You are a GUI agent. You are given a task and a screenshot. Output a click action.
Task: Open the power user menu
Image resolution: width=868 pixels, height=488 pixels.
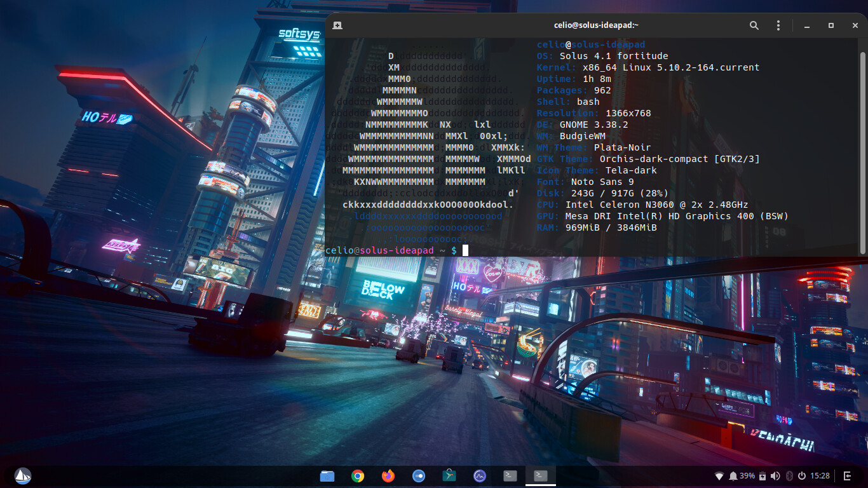point(802,476)
